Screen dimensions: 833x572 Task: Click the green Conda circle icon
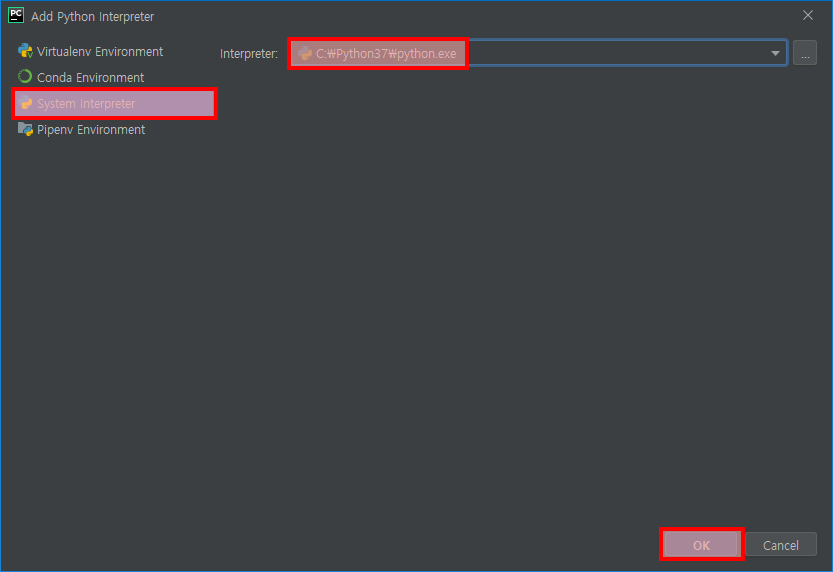25,77
